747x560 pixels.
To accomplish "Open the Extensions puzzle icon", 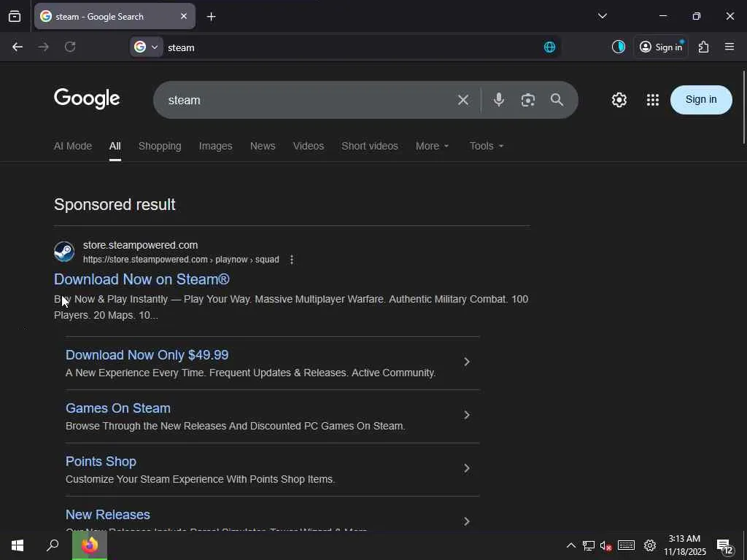I will coord(703,47).
